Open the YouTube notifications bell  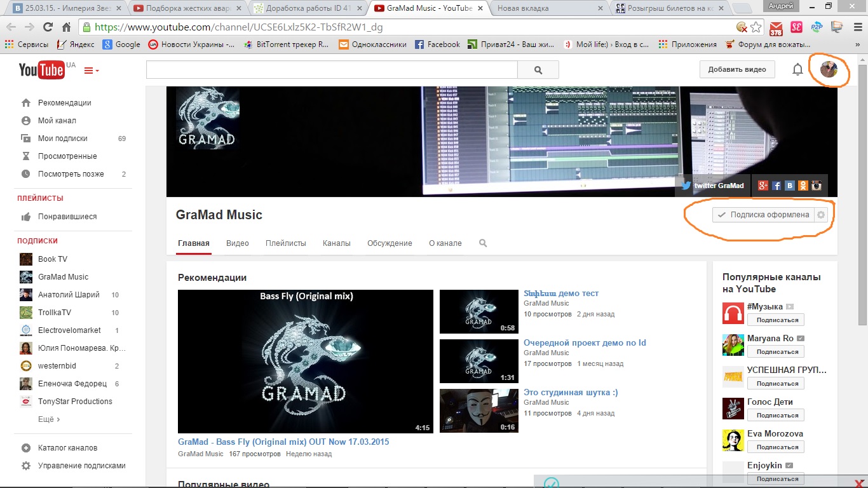797,69
